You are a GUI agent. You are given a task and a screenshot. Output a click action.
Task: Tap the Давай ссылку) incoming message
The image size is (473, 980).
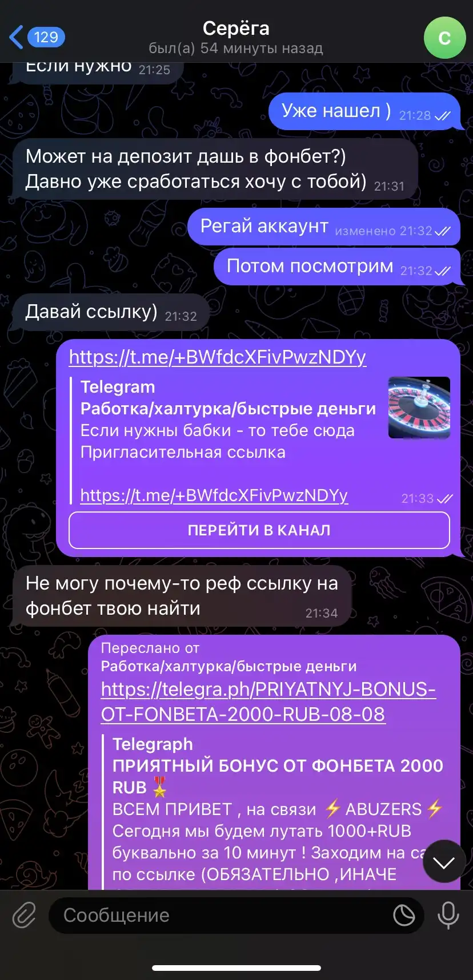pyautogui.click(x=110, y=312)
